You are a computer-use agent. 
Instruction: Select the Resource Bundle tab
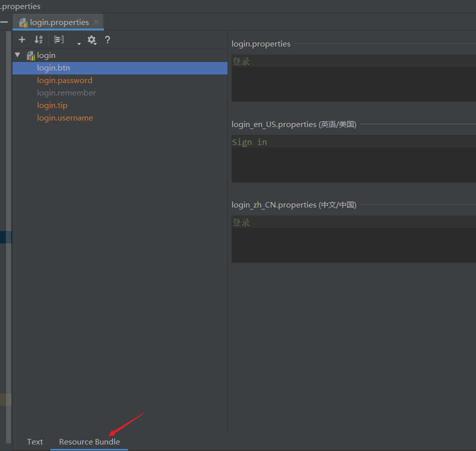click(x=89, y=441)
